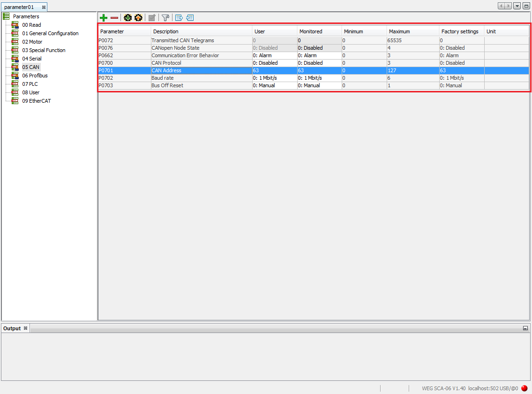Click the edit pencil icon in the toolbar

(x=152, y=18)
